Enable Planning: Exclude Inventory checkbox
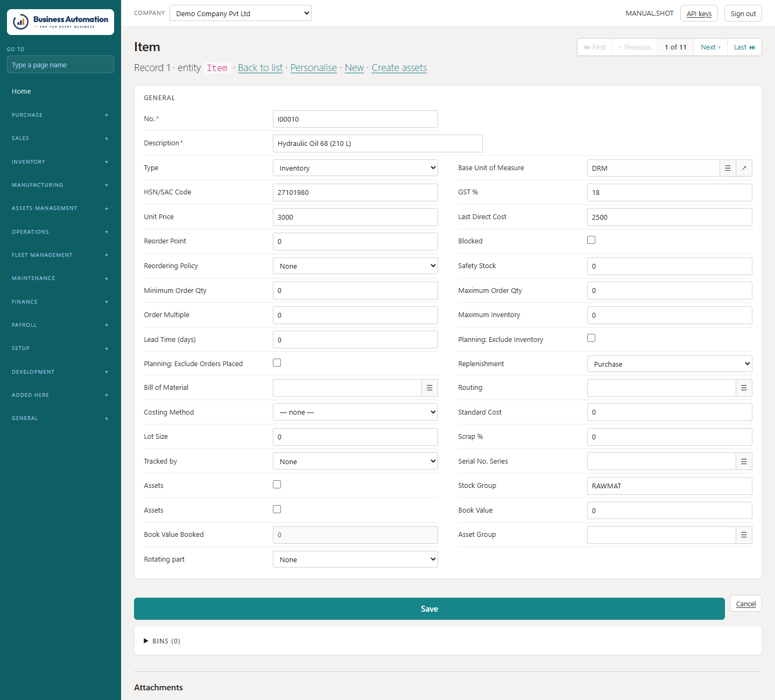 [x=591, y=338]
